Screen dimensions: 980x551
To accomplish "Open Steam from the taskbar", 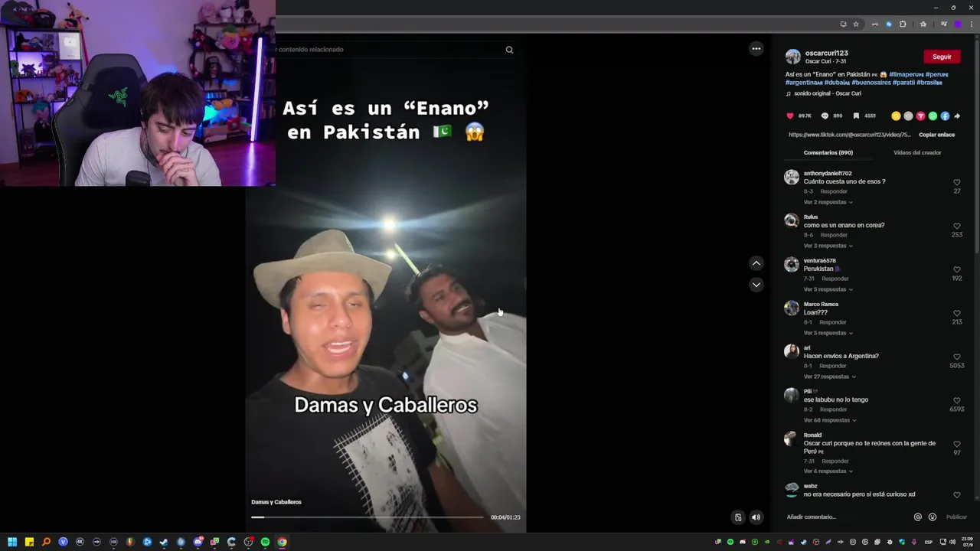I will coord(164,542).
